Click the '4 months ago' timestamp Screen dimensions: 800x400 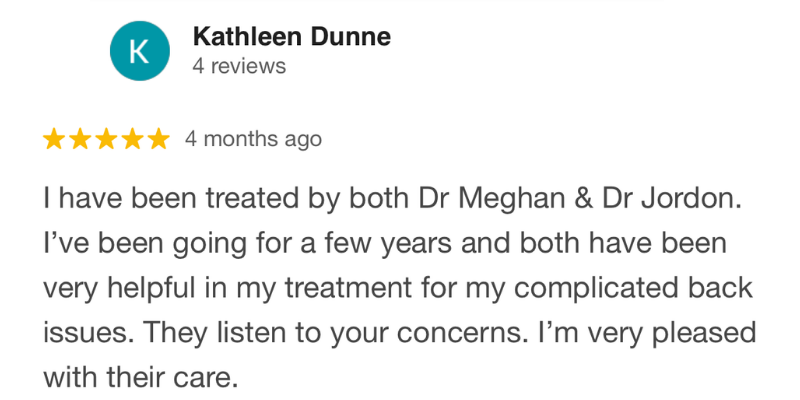click(253, 139)
